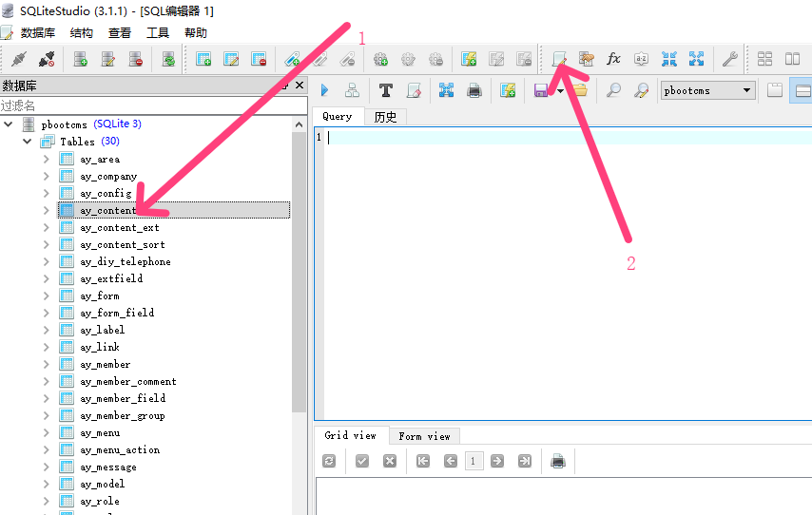Click the SQL function editor fx icon
This screenshot has height=515, width=812.
click(613, 59)
